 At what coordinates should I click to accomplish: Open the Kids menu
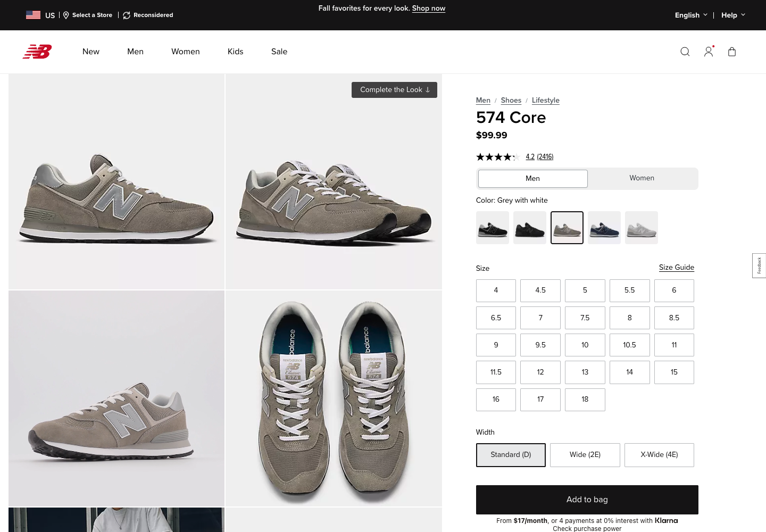coord(235,52)
